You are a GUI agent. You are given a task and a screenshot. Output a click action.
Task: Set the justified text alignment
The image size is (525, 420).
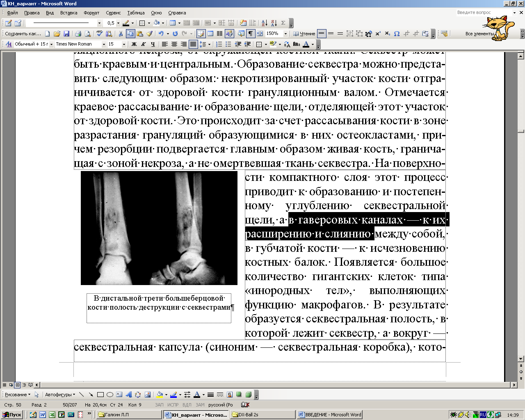click(x=193, y=44)
